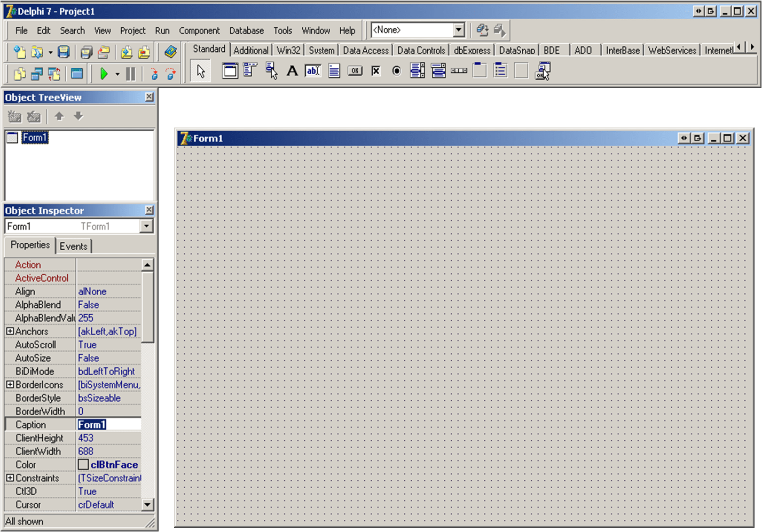Click the Toggle Form/Unit icon
Image resolution: width=762 pixels, height=532 pixels.
[54, 74]
